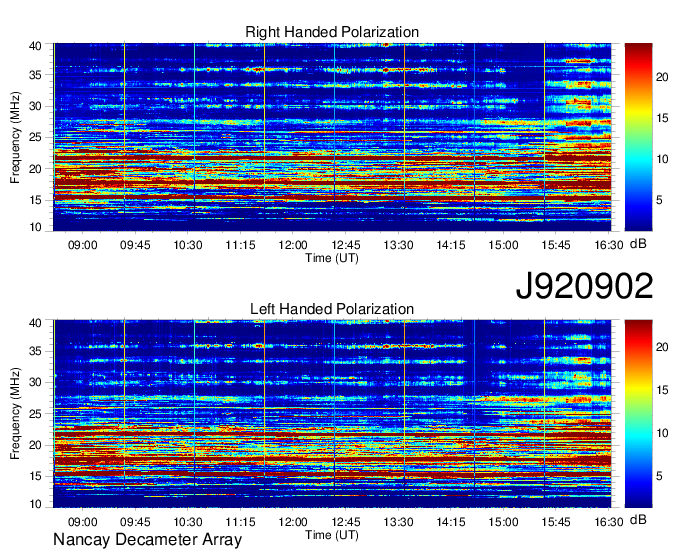The image size is (680, 552).
Task: Click the dB unit label of Right Handed color bar
Action: point(638,244)
